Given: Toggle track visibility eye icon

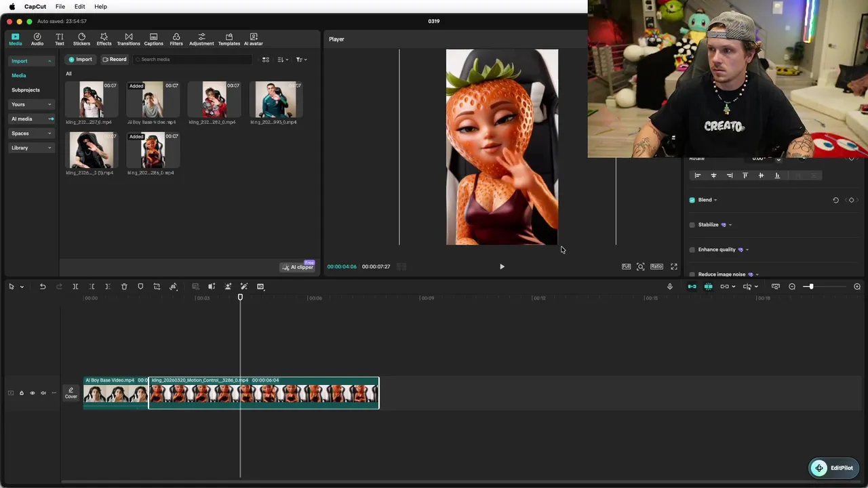Looking at the screenshot, I should 32,393.
